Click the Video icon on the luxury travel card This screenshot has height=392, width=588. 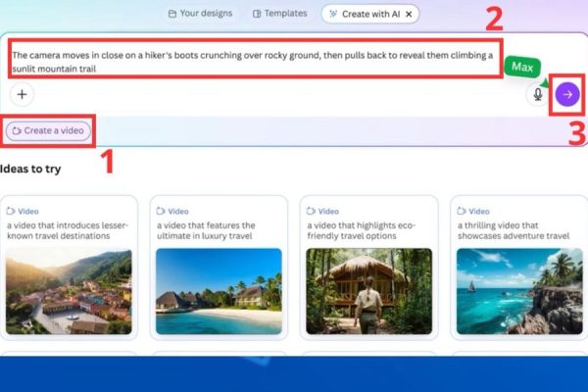point(161,211)
